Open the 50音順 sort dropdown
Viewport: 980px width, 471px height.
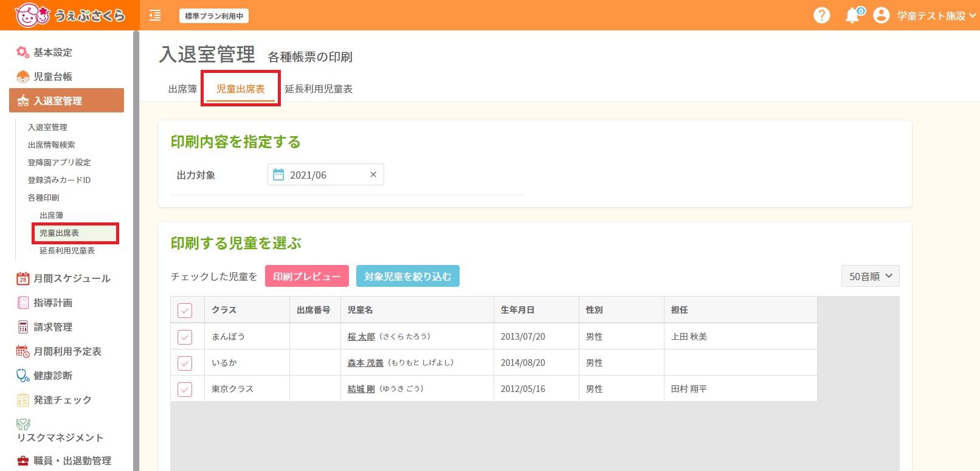point(870,276)
